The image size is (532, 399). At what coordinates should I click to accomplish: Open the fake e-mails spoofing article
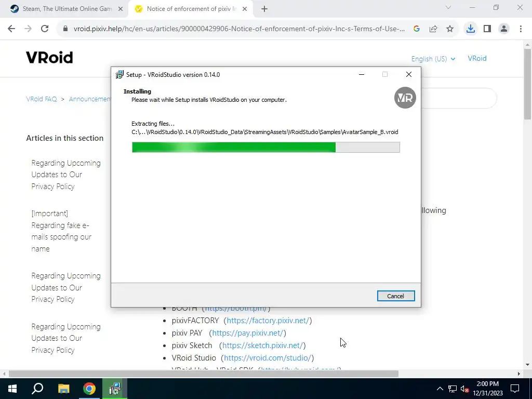click(x=61, y=231)
